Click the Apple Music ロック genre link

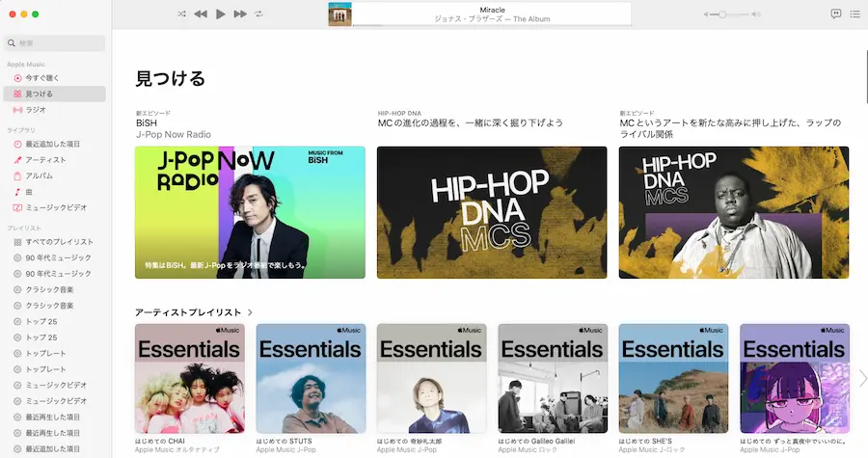pyautogui.click(x=528, y=450)
